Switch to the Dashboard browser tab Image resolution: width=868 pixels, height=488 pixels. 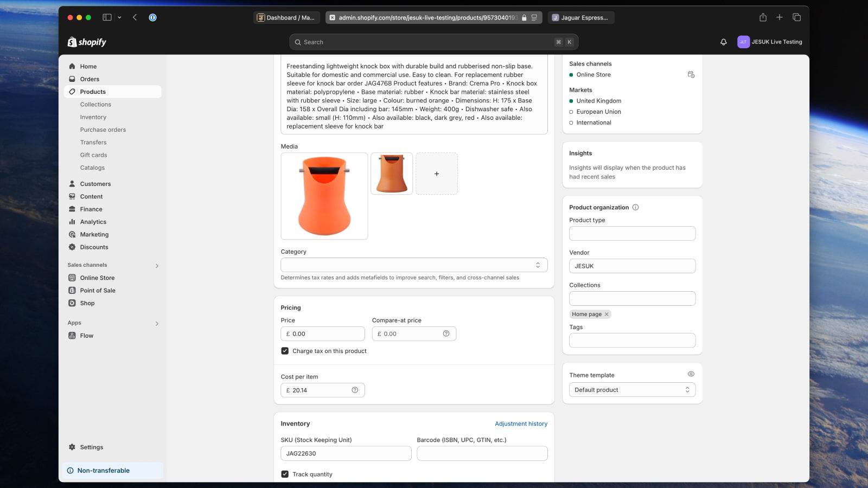coord(286,17)
